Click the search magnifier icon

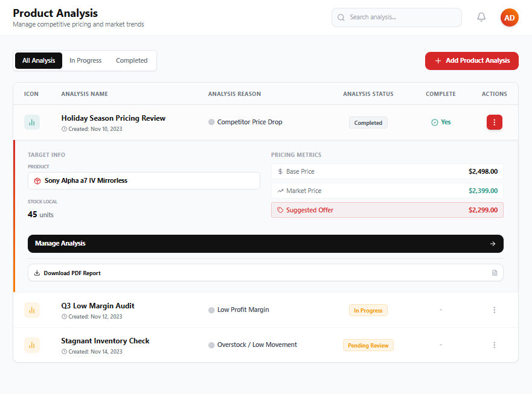[x=341, y=17]
